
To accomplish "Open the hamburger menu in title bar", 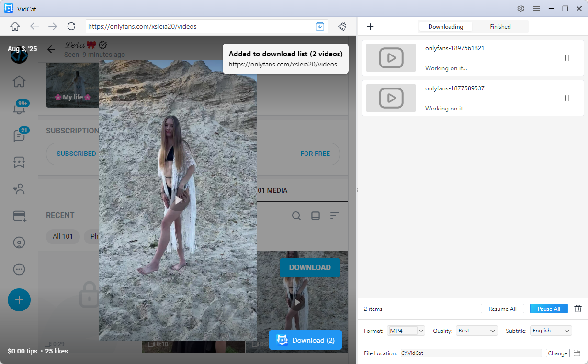I will [536, 8].
